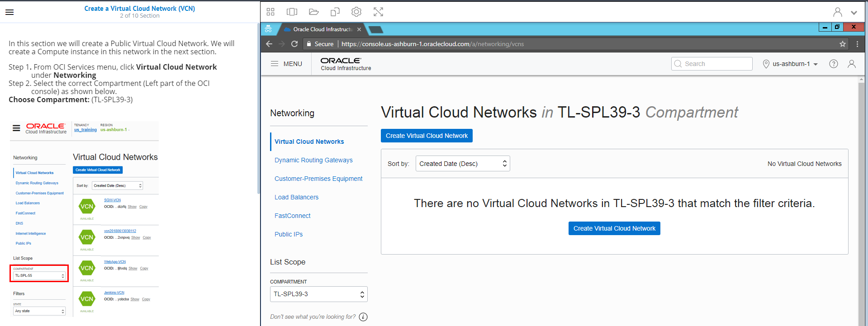Open the browser three-dot menu
The height and width of the screenshot is (326, 868).
tap(857, 44)
